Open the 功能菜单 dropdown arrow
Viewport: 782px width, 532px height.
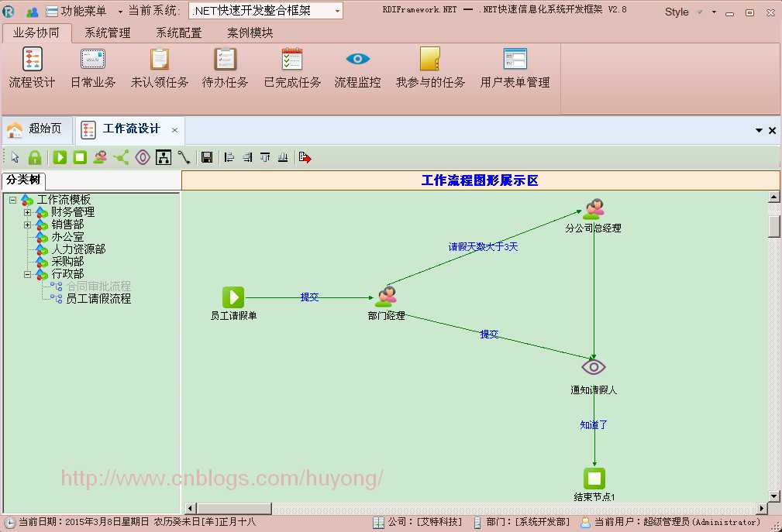pos(119,11)
